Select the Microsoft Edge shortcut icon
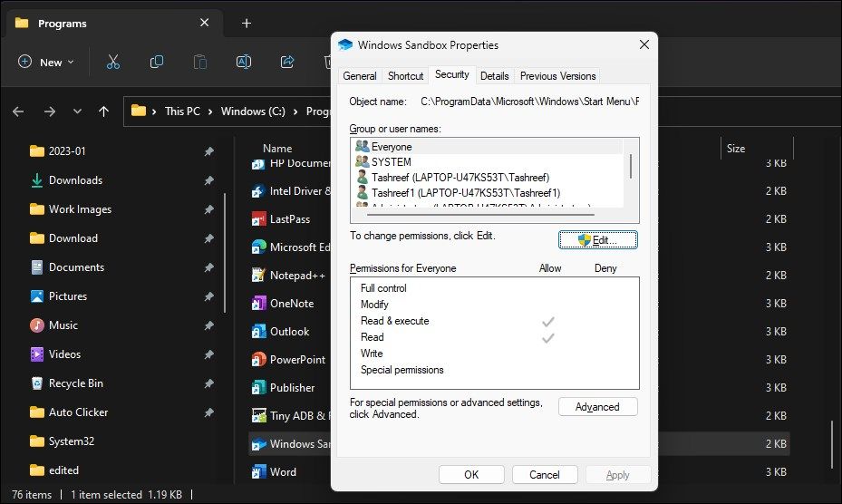 259,247
